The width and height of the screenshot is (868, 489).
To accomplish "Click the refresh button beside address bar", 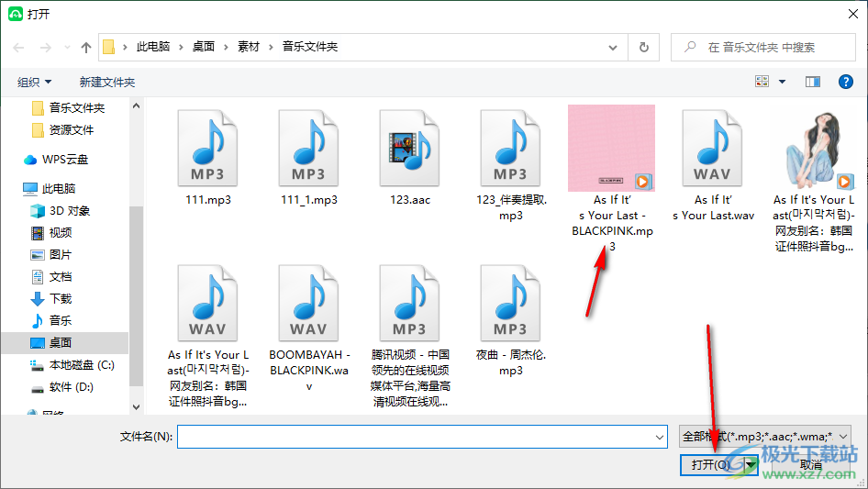I will coord(644,47).
